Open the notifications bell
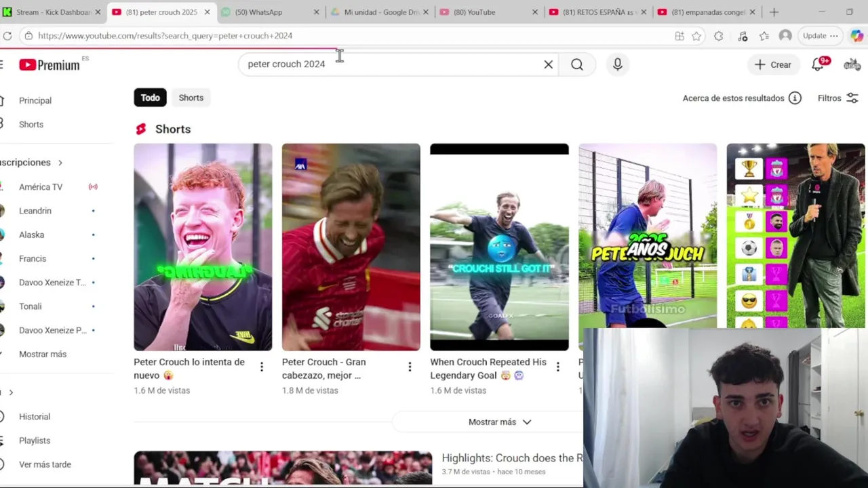This screenshot has width=868, height=488. 818,64
